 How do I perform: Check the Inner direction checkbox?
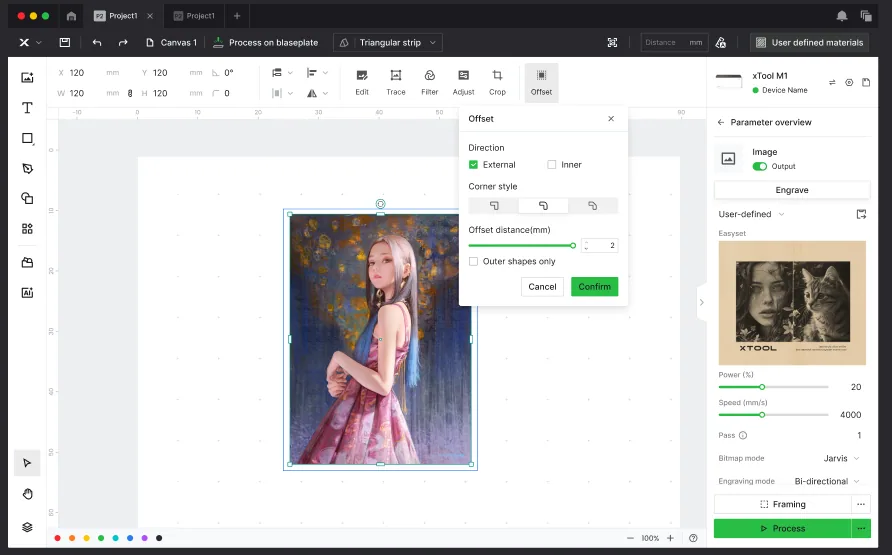pos(551,165)
